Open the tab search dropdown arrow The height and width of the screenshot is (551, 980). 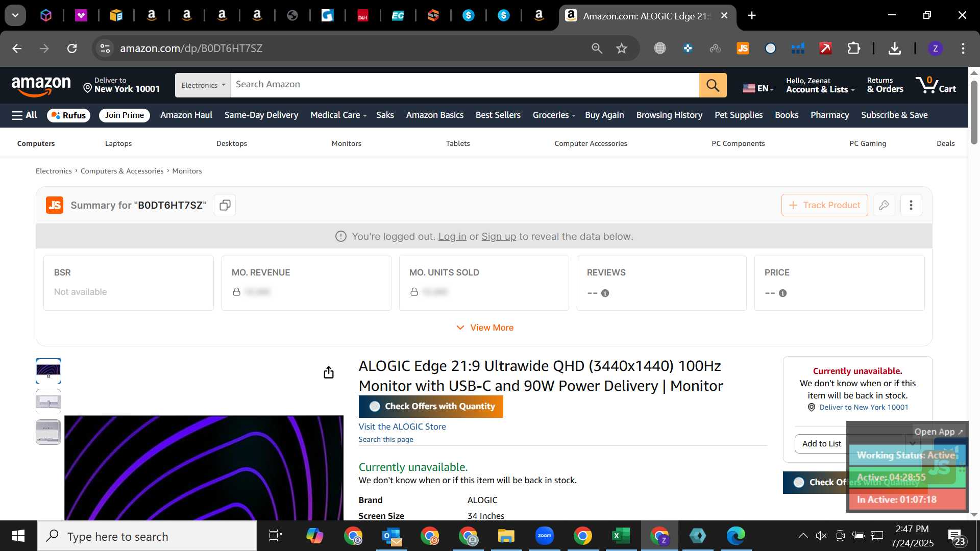coord(15,15)
